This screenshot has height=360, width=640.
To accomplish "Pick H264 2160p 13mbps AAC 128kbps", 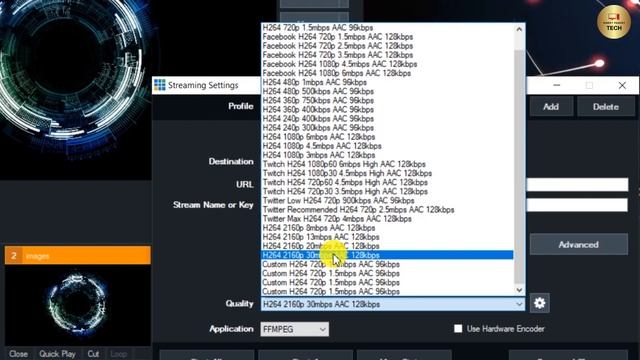I will tap(387, 237).
